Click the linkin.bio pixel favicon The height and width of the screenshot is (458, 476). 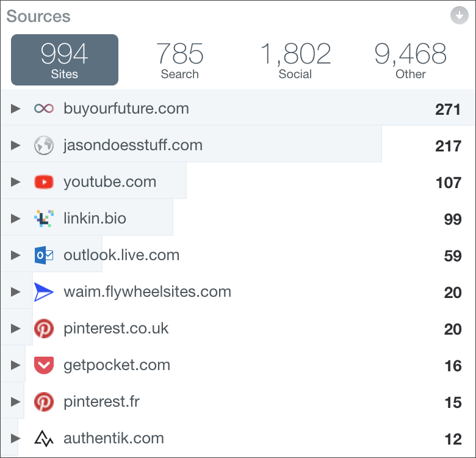click(44, 219)
